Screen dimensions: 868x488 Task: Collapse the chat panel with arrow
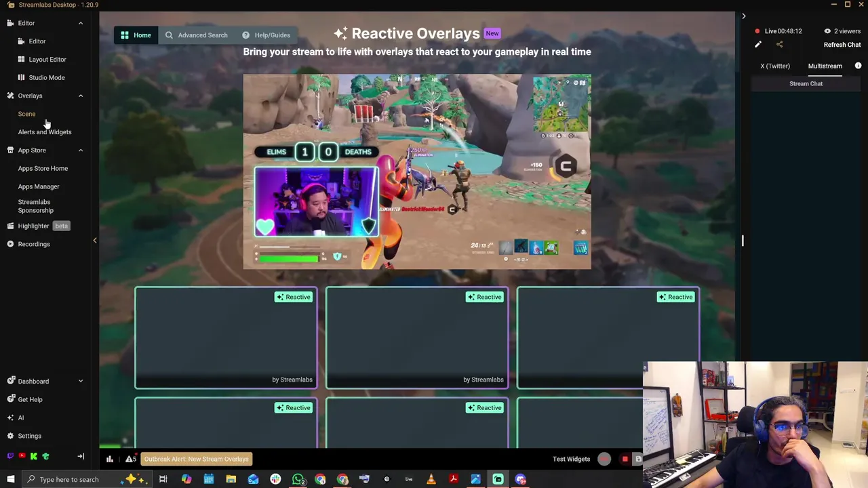click(x=743, y=16)
